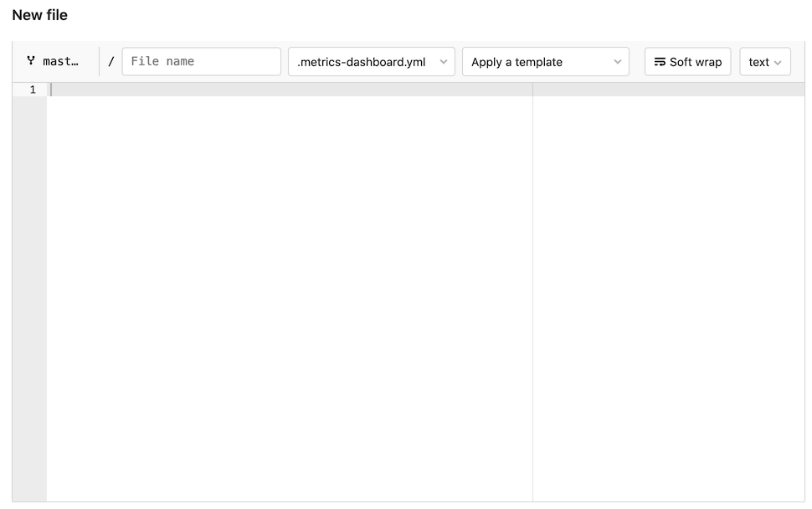The height and width of the screenshot is (509, 812).
Task: Click the chevron on Apply a template
Action: coord(617,61)
